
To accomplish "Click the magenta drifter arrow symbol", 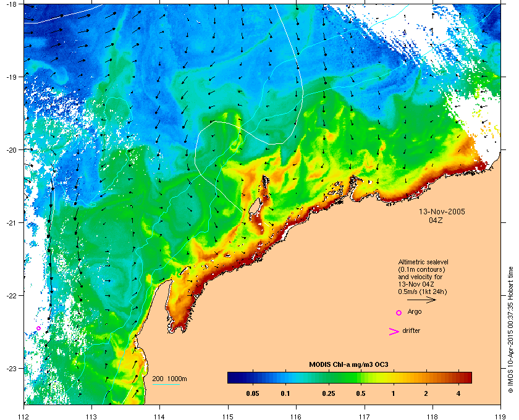I will 394,332.
